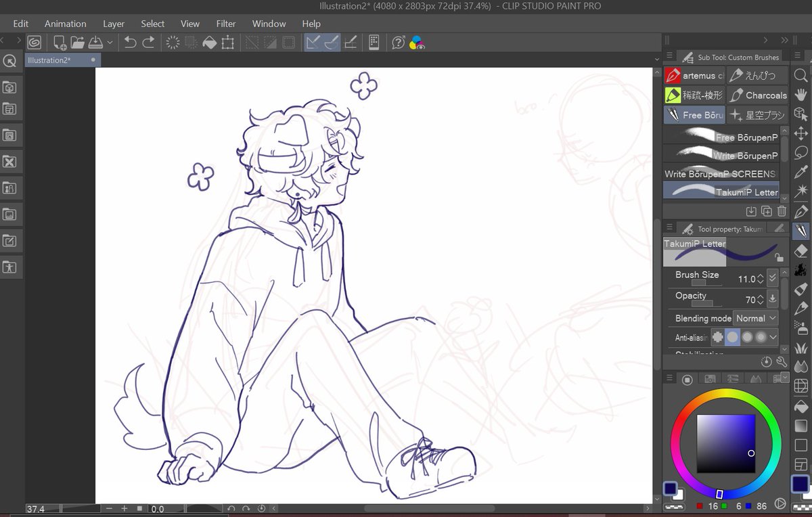Select the Pen tool in toolbox
Screen dimensions: 812x517
coord(800,211)
